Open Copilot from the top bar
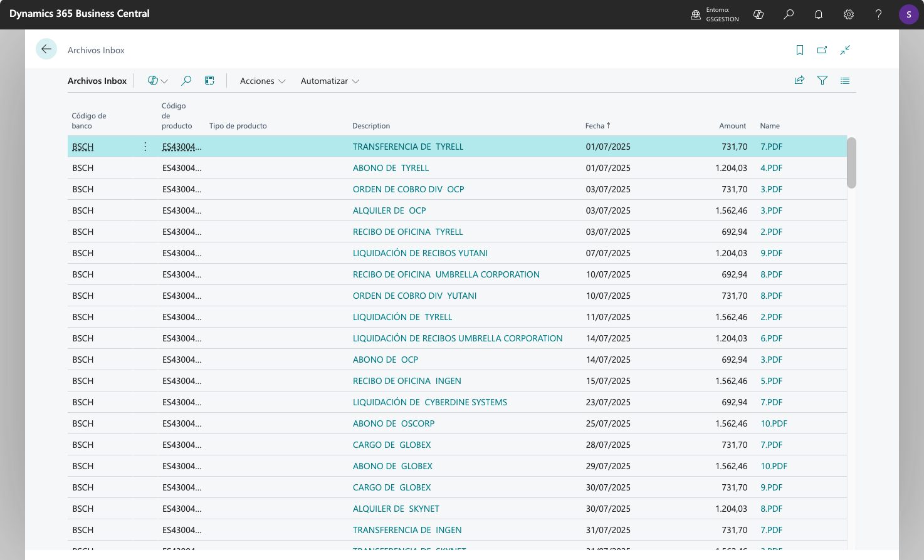Image resolution: width=924 pixels, height=560 pixels. [x=759, y=14]
